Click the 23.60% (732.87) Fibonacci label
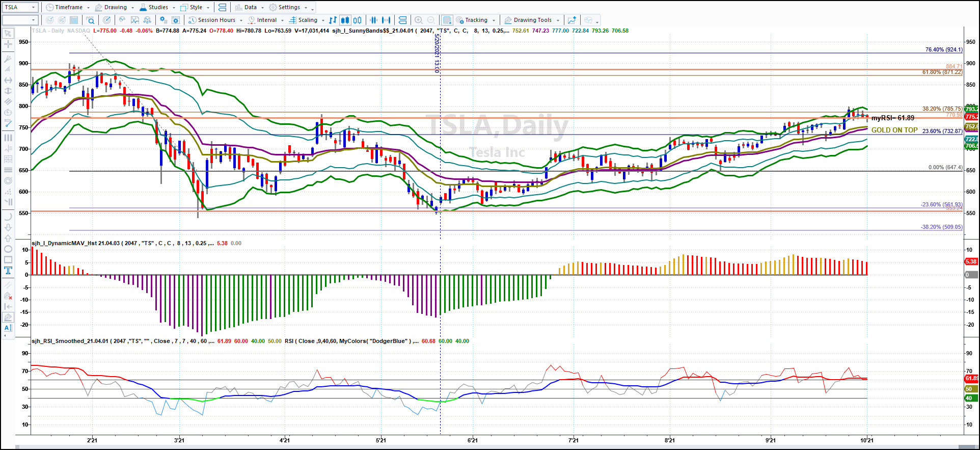Screen dimensions: 980x450 942,131
